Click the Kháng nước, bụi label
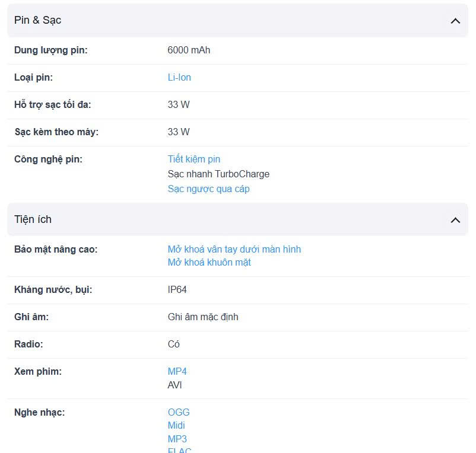The width and height of the screenshot is (476, 453). (x=53, y=290)
